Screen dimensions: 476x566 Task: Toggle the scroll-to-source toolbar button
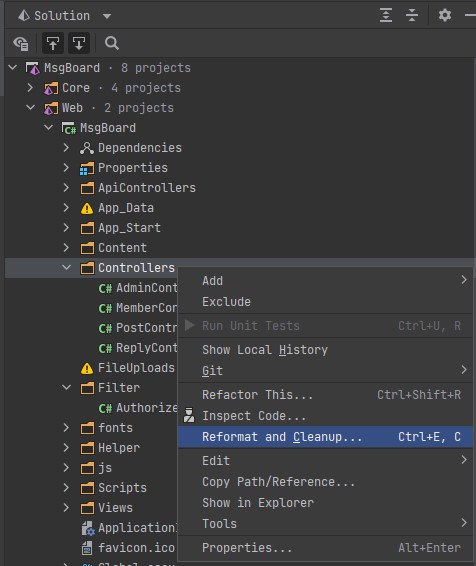click(x=79, y=43)
